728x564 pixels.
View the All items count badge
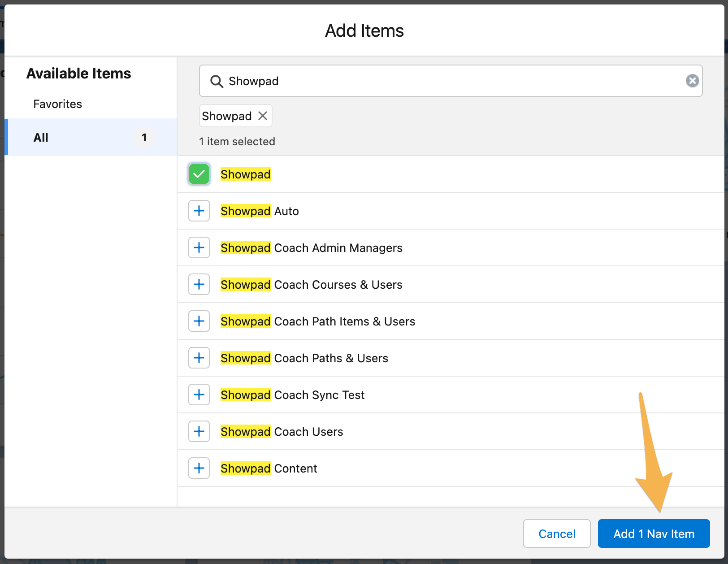pyautogui.click(x=144, y=137)
